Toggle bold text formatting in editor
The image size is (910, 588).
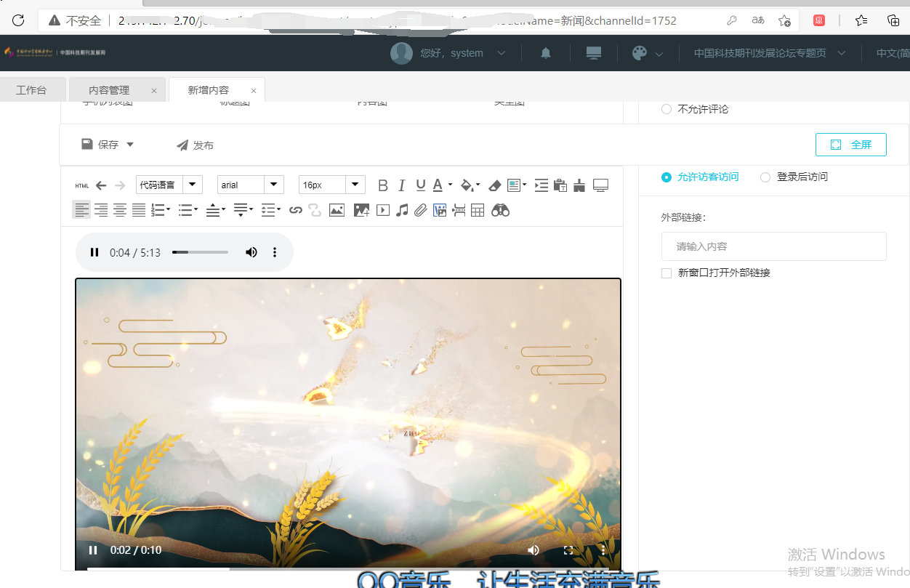[x=383, y=185]
